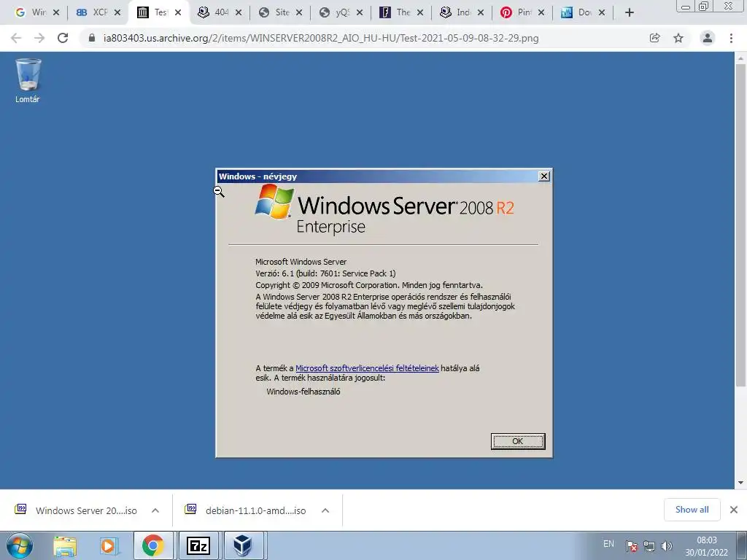Close the downloads bar

point(734,510)
